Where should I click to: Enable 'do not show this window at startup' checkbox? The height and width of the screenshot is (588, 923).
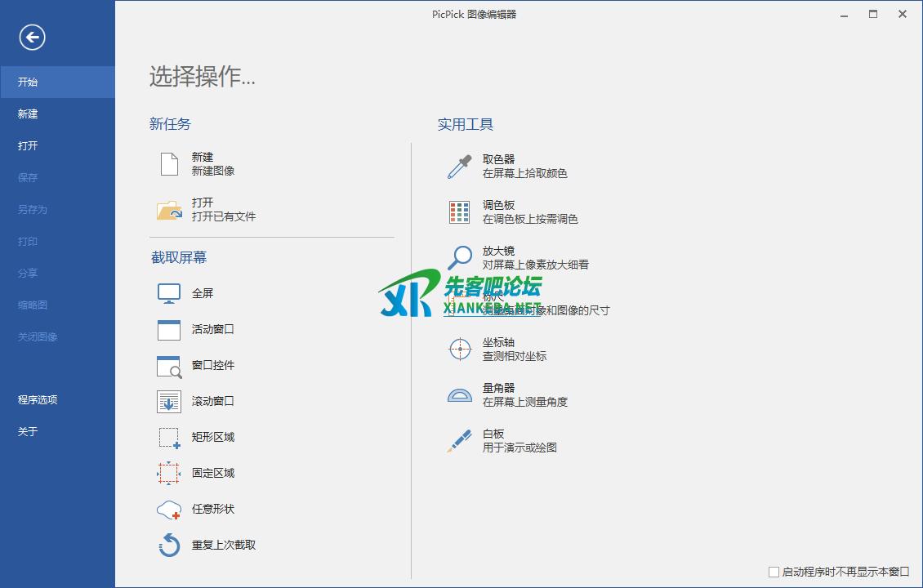774,572
